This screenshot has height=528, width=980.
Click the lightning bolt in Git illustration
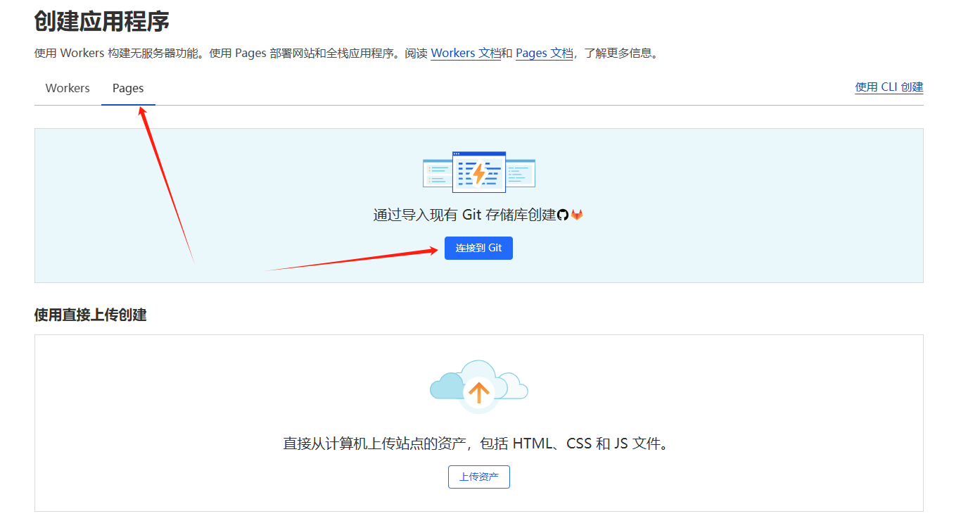479,172
